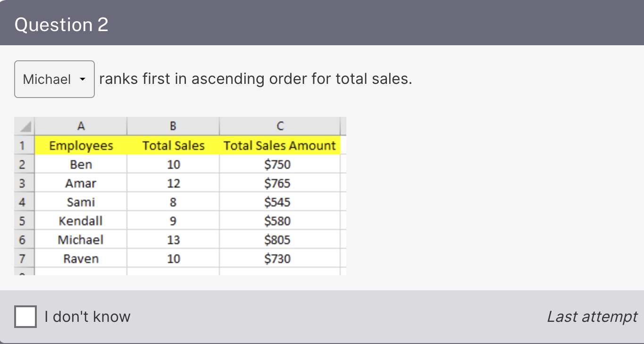Click the cell containing Ben
This screenshot has height=344, width=644.
[x=81, y=164]
